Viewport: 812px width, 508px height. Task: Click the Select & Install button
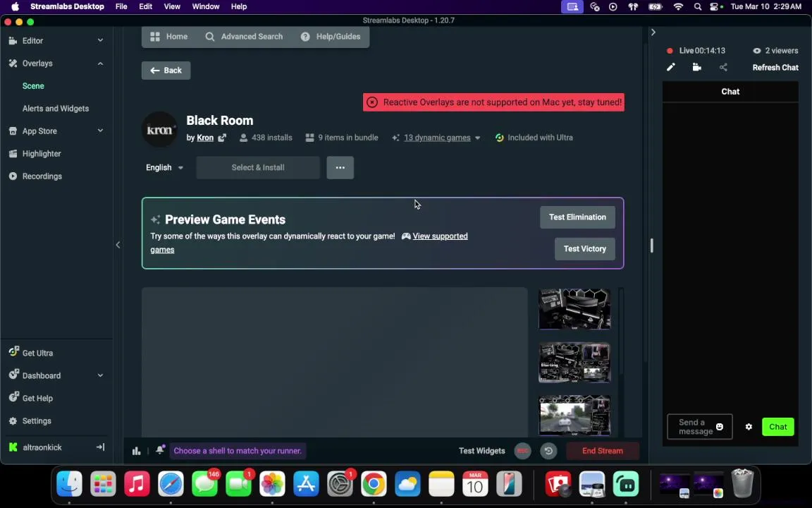258,167
